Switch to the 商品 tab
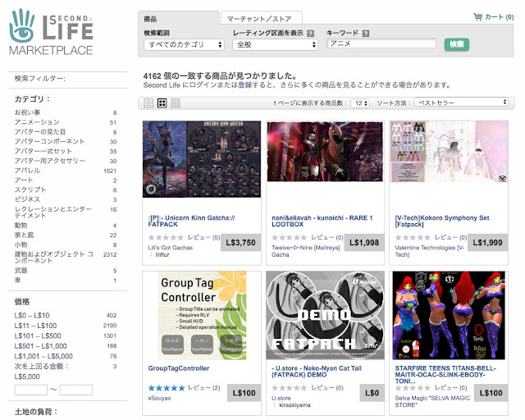 click(x=179, y=19)
